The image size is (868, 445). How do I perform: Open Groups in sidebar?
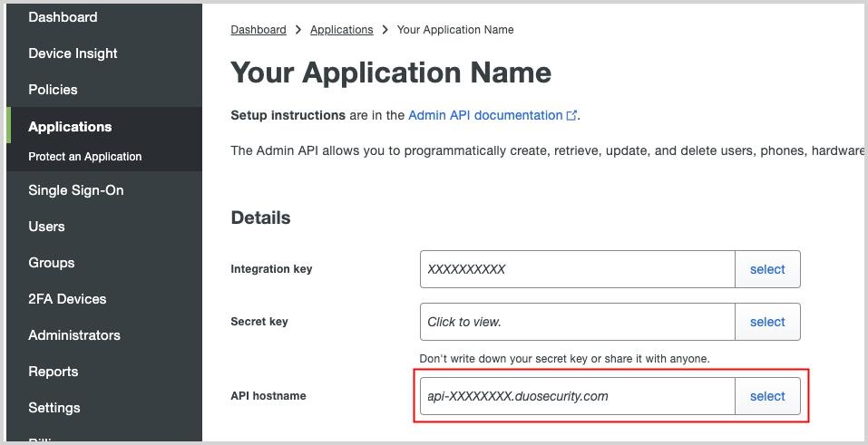point(51,263)
